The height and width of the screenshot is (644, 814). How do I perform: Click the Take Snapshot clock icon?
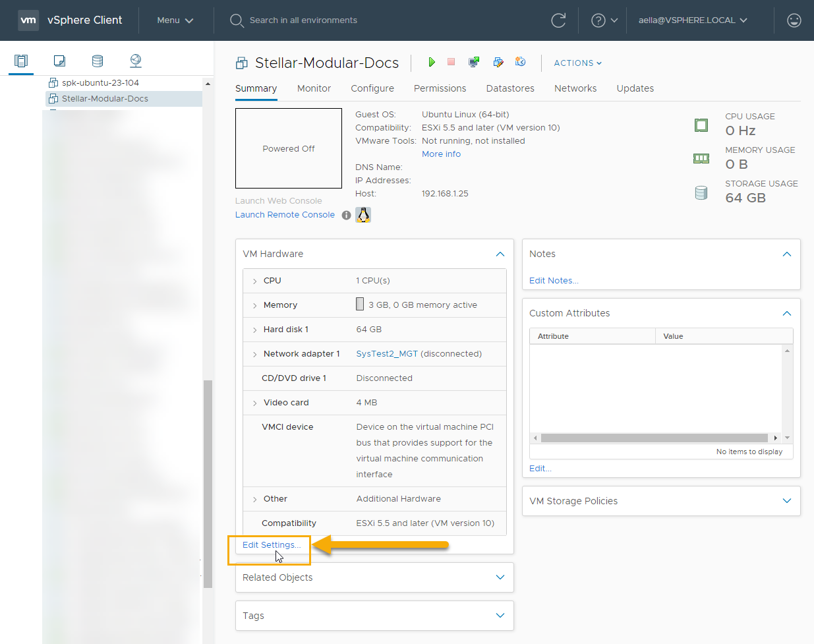click(520, 62)
